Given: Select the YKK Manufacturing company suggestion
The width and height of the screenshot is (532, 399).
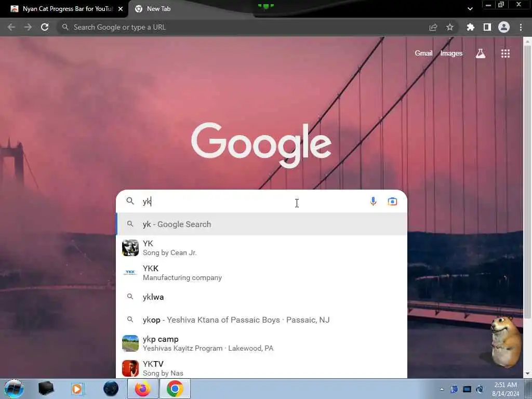Looking at the screenshot, I should coord(261,273).
